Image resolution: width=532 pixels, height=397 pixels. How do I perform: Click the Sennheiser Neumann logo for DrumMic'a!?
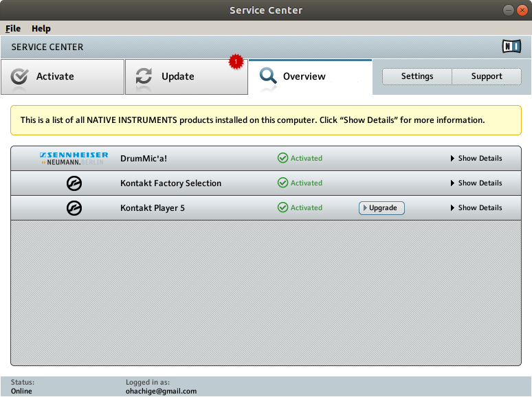pyautogui.click(x=74, y=159)
